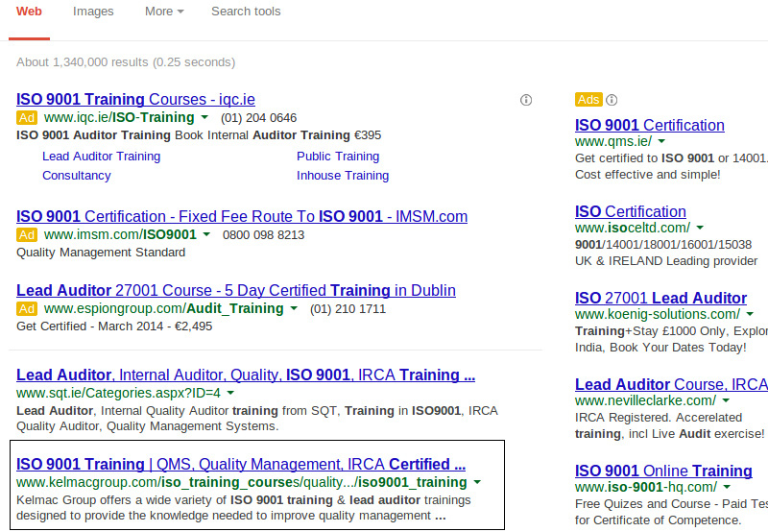Click the www.sqt.ie/Categories.aspx?ID=4 URL text
This screenshot has height=532, width=768.
coord(118,393)
